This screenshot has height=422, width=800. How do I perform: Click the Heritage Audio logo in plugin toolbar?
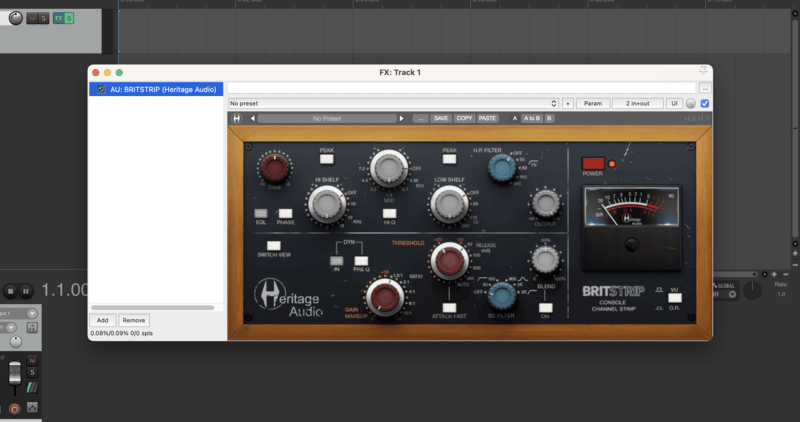pos(237,118)
